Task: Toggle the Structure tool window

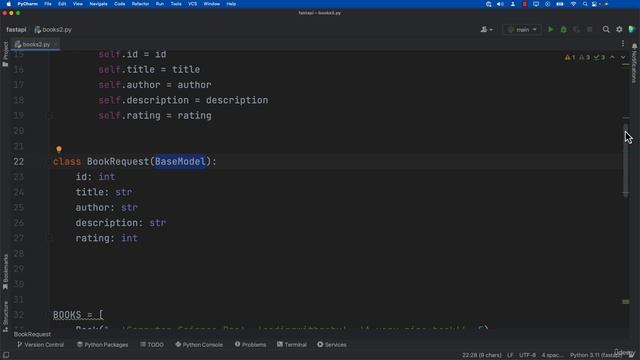Action: 5,317
